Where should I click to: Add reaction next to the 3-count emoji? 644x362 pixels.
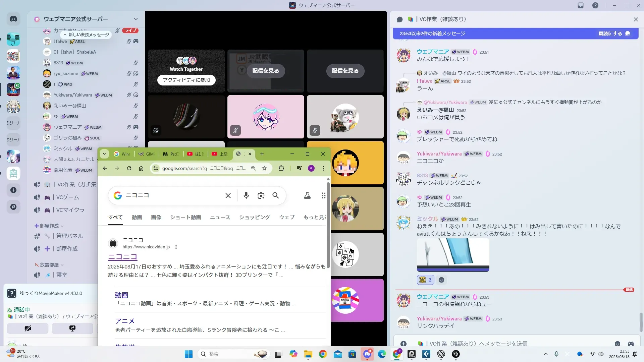[x=441, y=280]
